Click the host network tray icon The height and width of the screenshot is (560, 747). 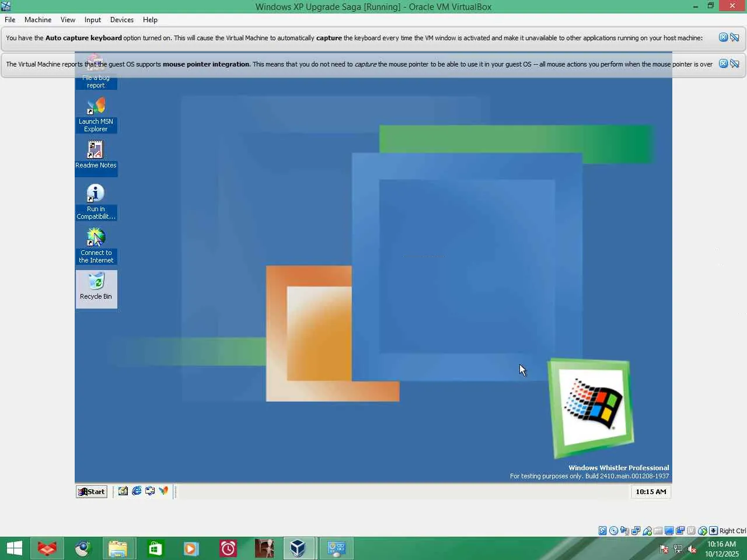pyautogui.click(x=678, y=549)
